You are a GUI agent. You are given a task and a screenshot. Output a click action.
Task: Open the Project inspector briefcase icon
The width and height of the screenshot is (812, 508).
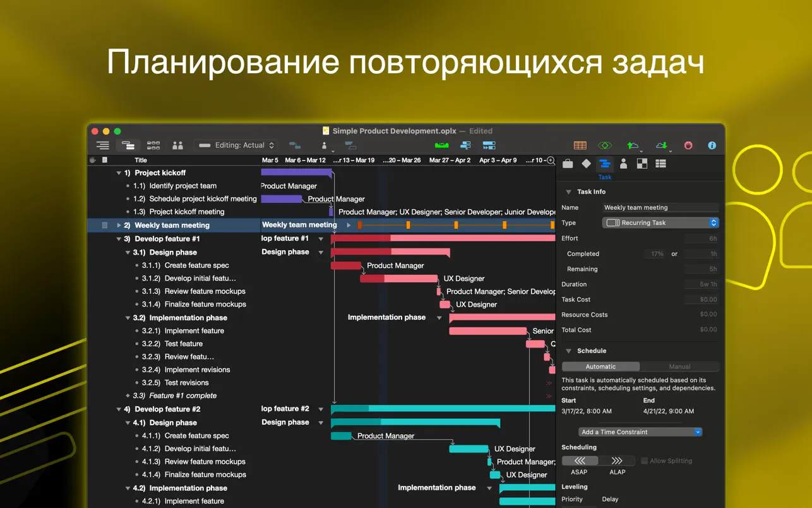tap(568, 164)
